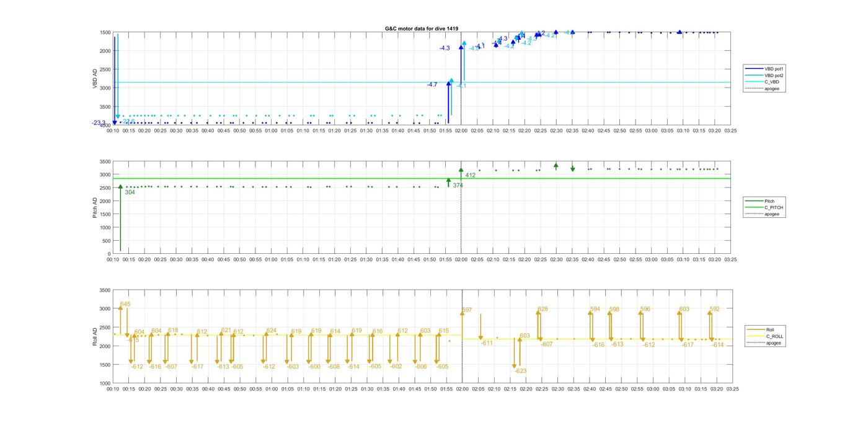Click the pitch data label '304'

130,192
